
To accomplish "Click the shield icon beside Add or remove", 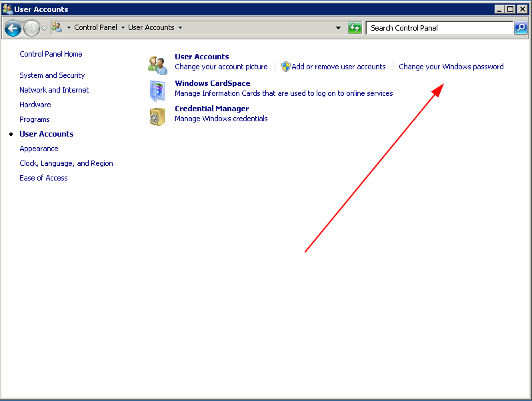I will click(286, 67).
